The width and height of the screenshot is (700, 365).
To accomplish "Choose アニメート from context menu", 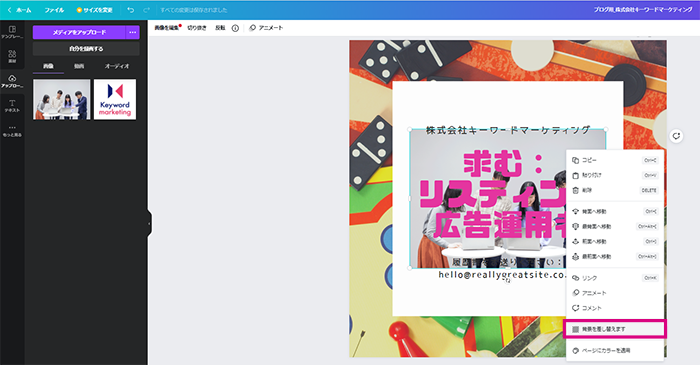I will [615, 293].
